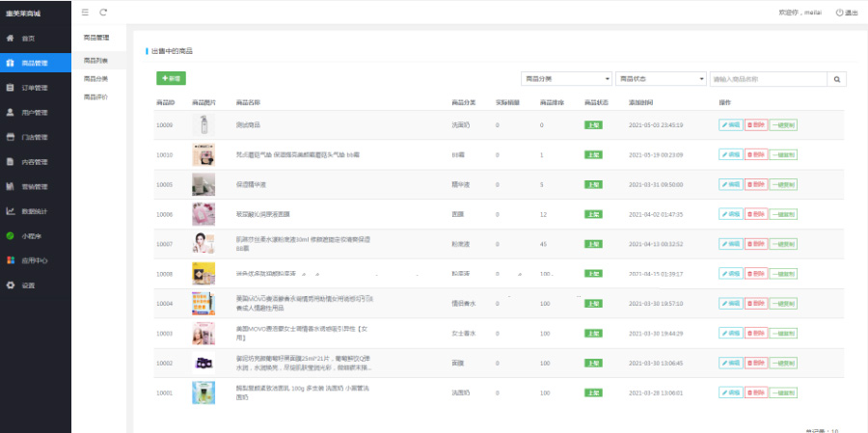Click the magnifier search button
This screenshot has height=433, width=868.
pyautogui.click(x=838, y=79)
